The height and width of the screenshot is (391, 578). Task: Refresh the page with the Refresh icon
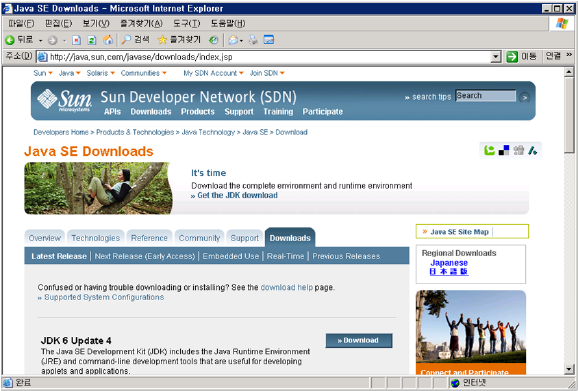pos(92,40)
